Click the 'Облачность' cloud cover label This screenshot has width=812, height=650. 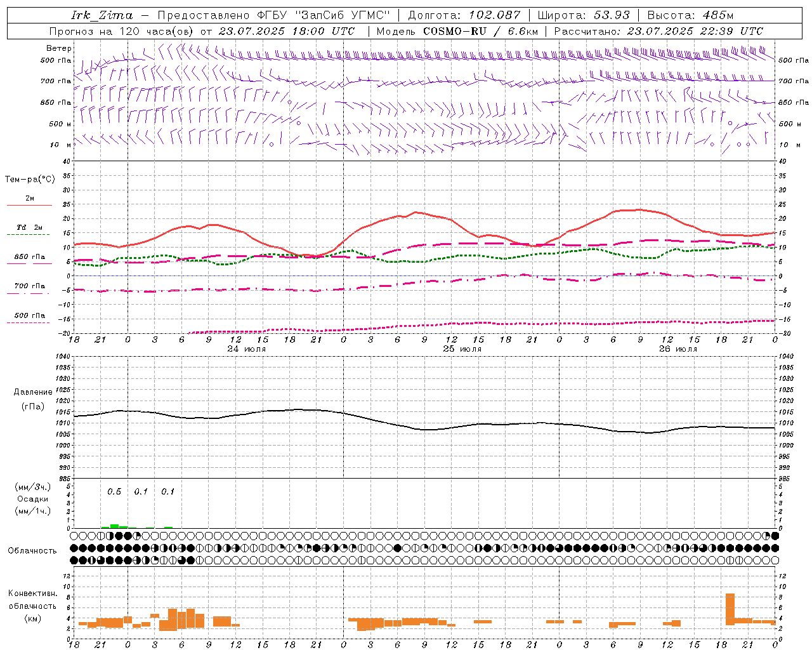point(32,551)
